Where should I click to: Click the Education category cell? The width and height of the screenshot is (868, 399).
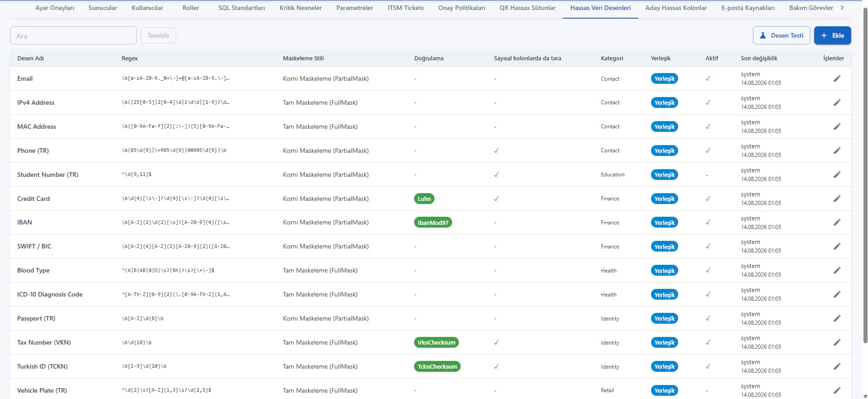click(x=612, y=175)
